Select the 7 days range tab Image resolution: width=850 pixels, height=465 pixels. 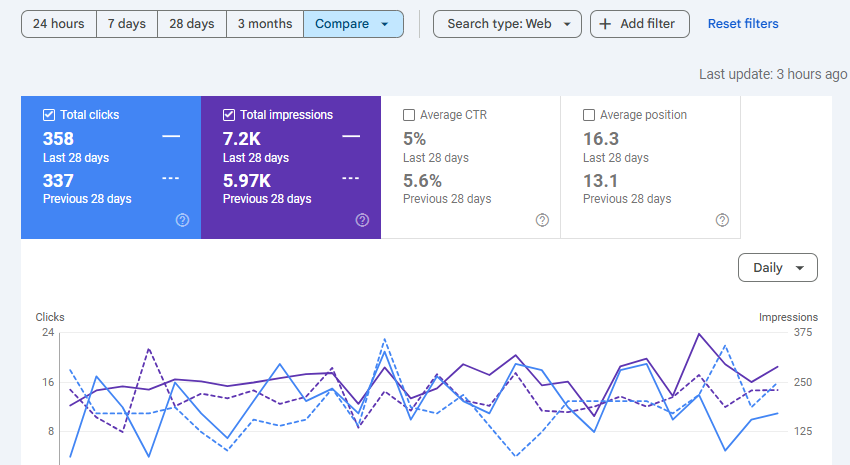[x=127, y=24]
